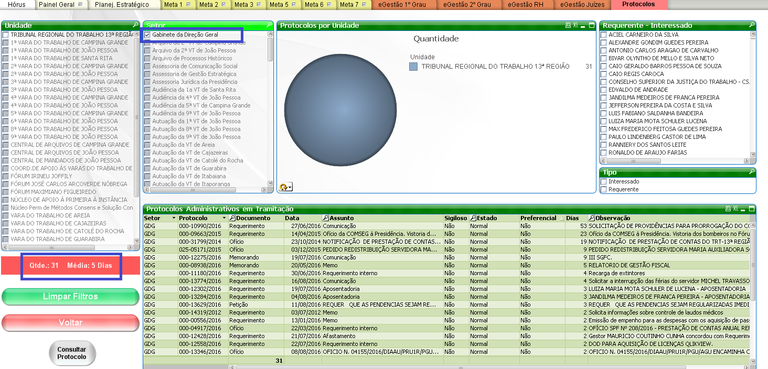
Task: Click the blue TRIBUNAL REGIONAL legend color swatch
Action: tap(413, 67)
